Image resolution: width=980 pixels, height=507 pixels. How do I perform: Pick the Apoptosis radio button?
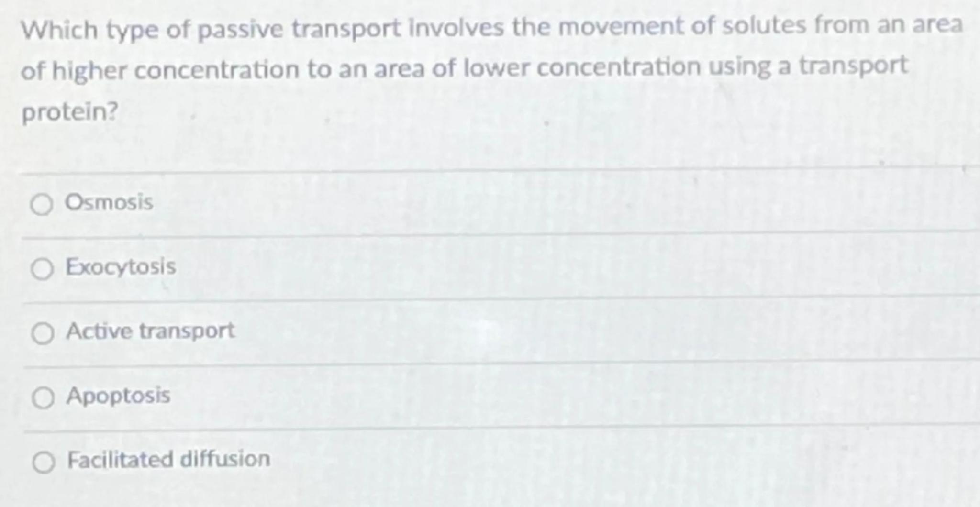pyautogui.click(x=43, y=398)
